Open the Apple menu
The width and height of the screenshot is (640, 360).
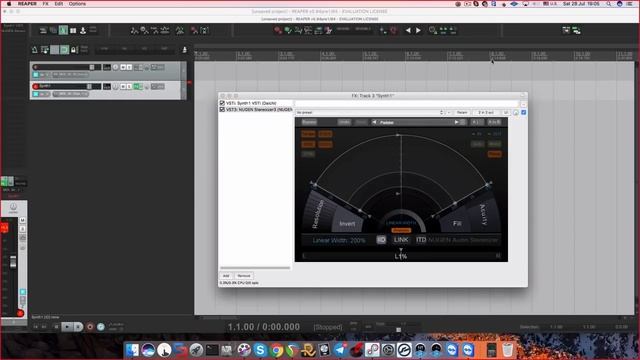coord(9,4)
